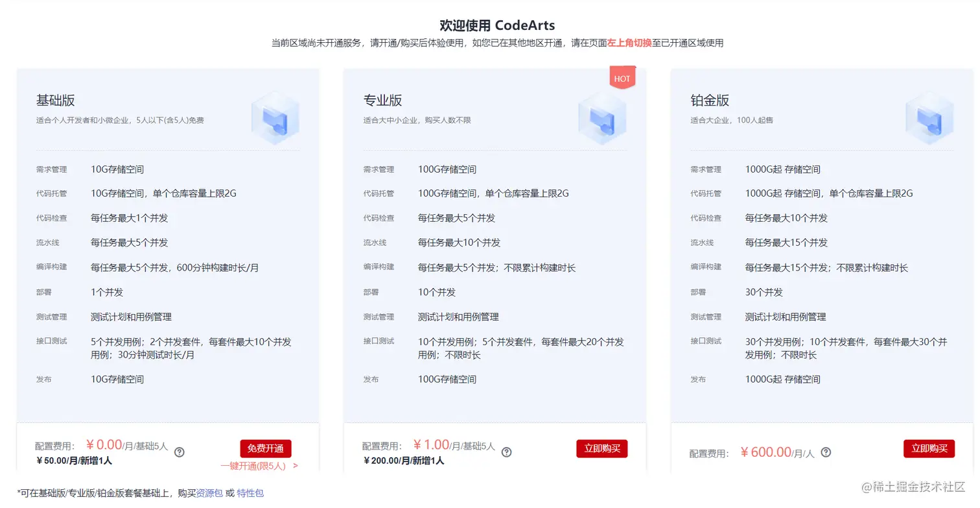Click the help icon beside 基础版 price

coord(180,452)
